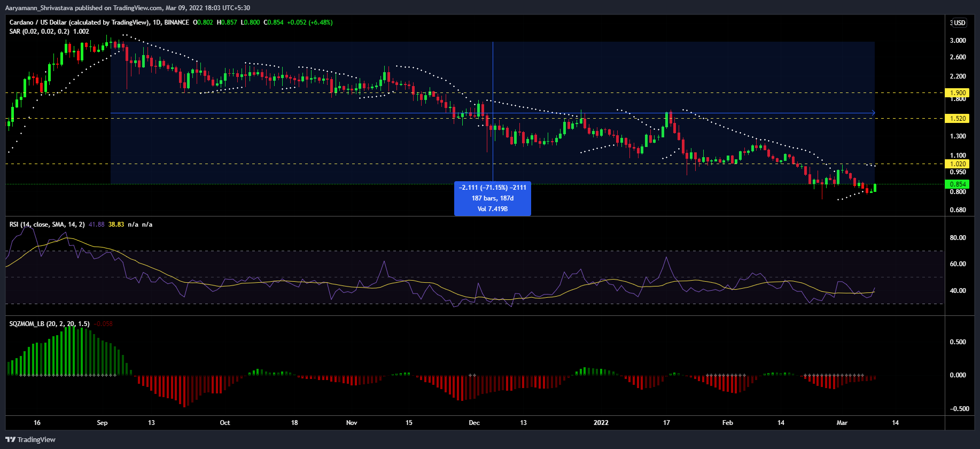Click the Dec label on time axis
Image resolution: width=980 pixels, height=449 pixels.
(x=474, y=423)
